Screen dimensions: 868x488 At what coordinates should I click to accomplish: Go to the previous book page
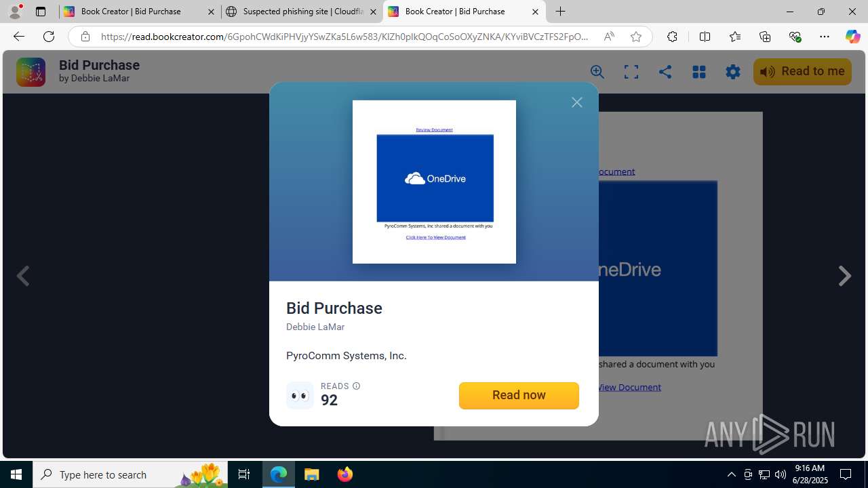[x=23, y=276]
